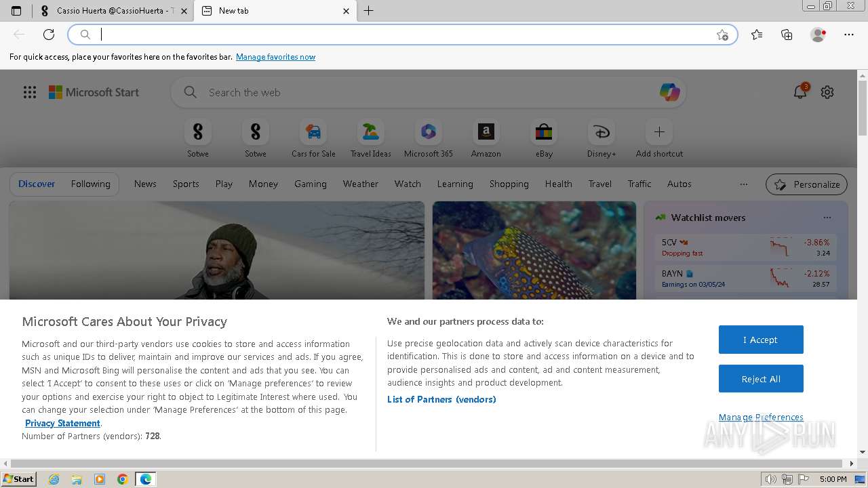Click the Reject All button
This screenshot has width=868, height=488.
click(761, 379)
